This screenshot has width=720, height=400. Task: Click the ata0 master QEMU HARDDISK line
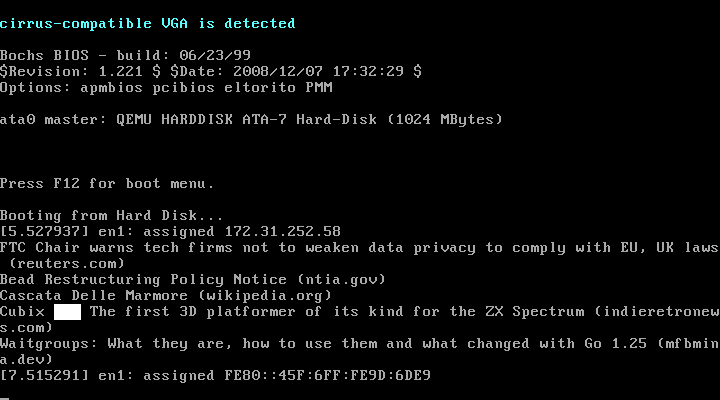pyautogui.click(x=251, y=120)
